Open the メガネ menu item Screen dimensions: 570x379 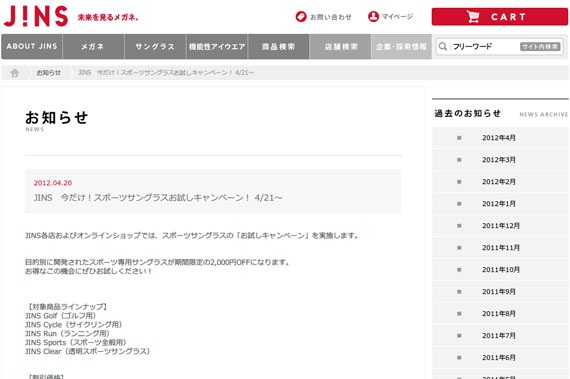coord(93,47)
